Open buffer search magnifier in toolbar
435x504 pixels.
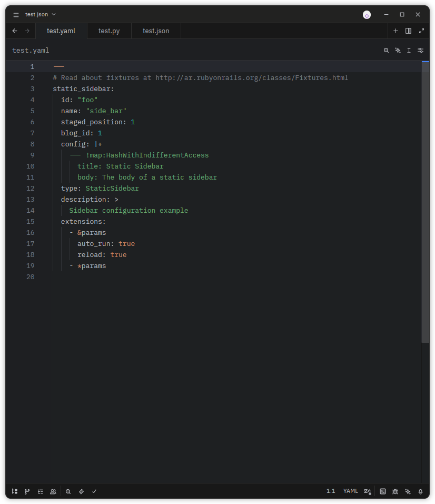click(386, 51)
